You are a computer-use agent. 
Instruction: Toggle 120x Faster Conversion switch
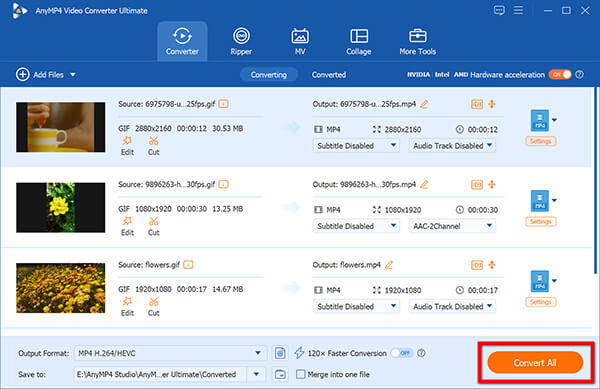[401, 353]
